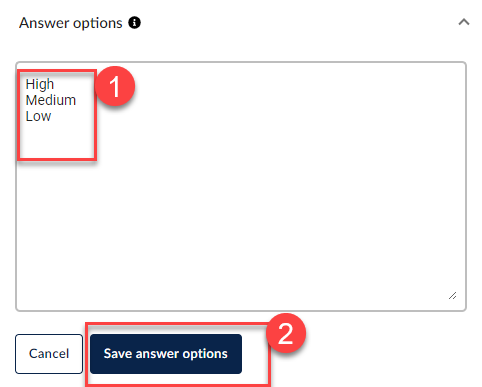Click the Cancel button

pyautogui.click(x=49, y=354)
